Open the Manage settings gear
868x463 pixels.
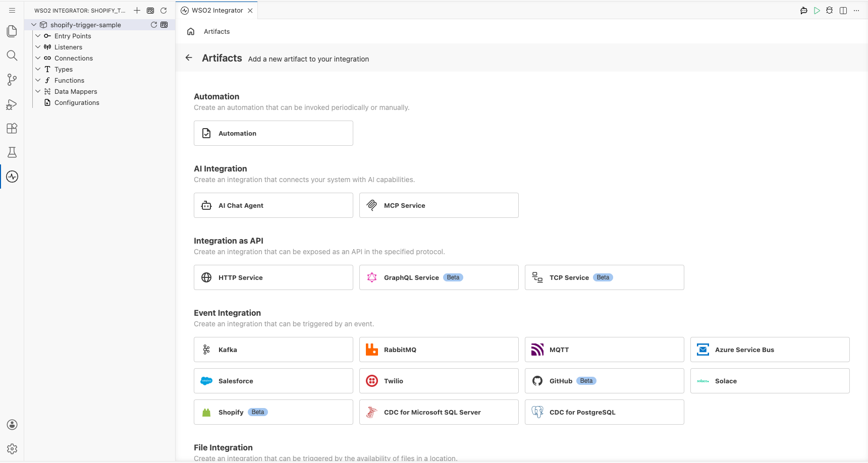(x=12, y=449)
